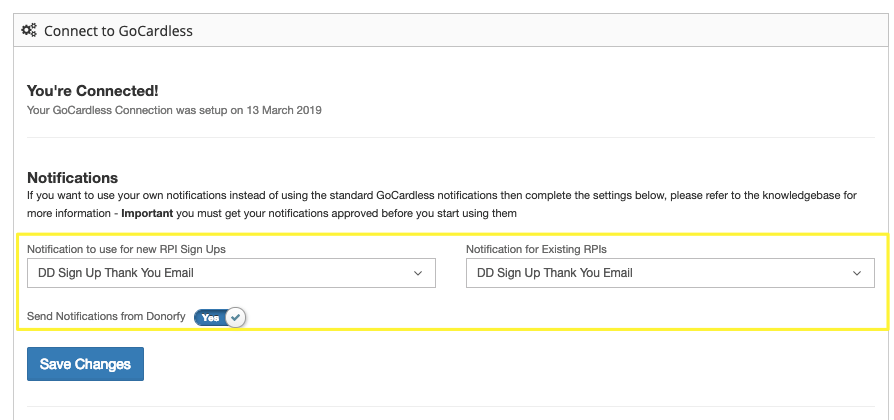Click the 'Notification to use for new RPI Sign Ups' label
The image size is (894, 420).
coord(133,248)
